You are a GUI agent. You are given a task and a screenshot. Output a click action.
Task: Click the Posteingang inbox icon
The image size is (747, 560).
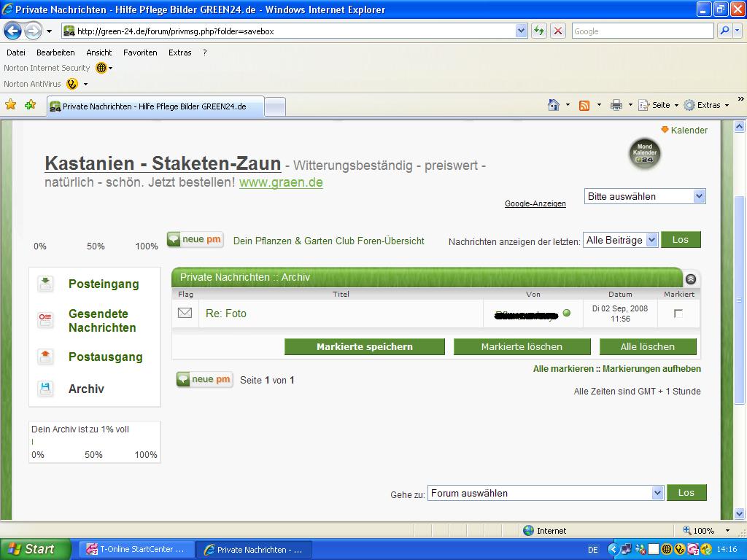(45, 284)
